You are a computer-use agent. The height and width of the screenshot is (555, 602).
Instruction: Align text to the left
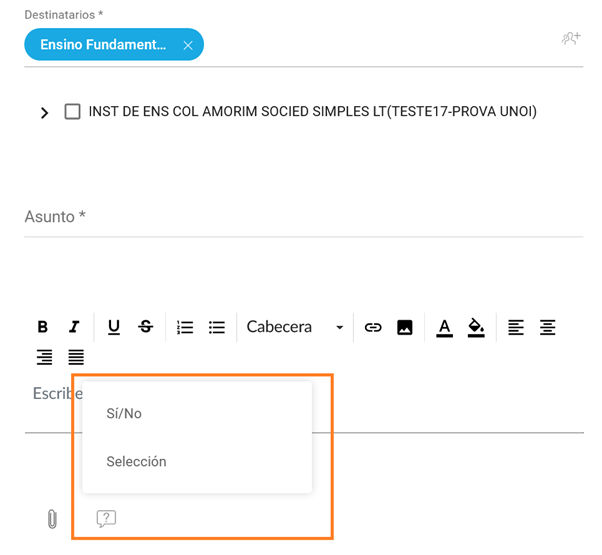click(x=516, y=327)
